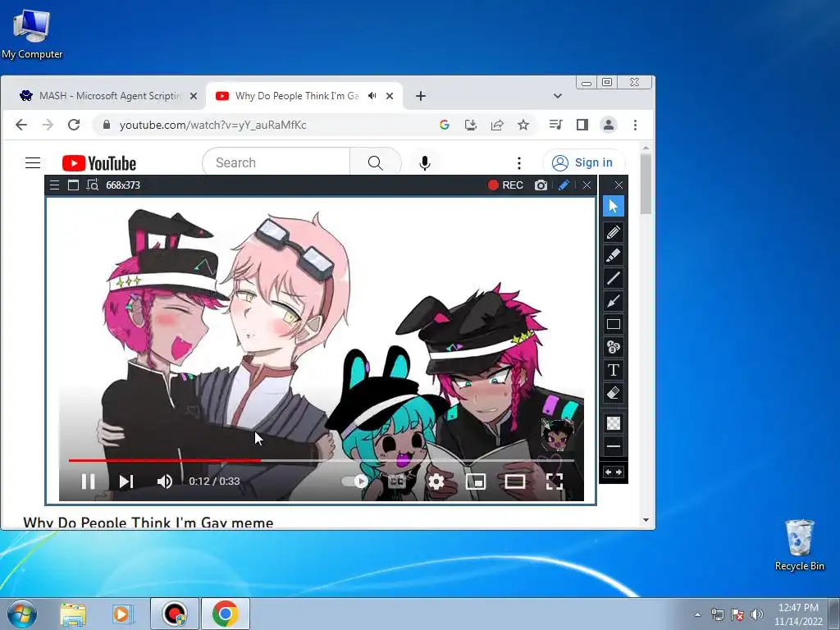840x630 pixels.
Task: Open the Chrome three-dot menu
Action: [x=636, y=125]
